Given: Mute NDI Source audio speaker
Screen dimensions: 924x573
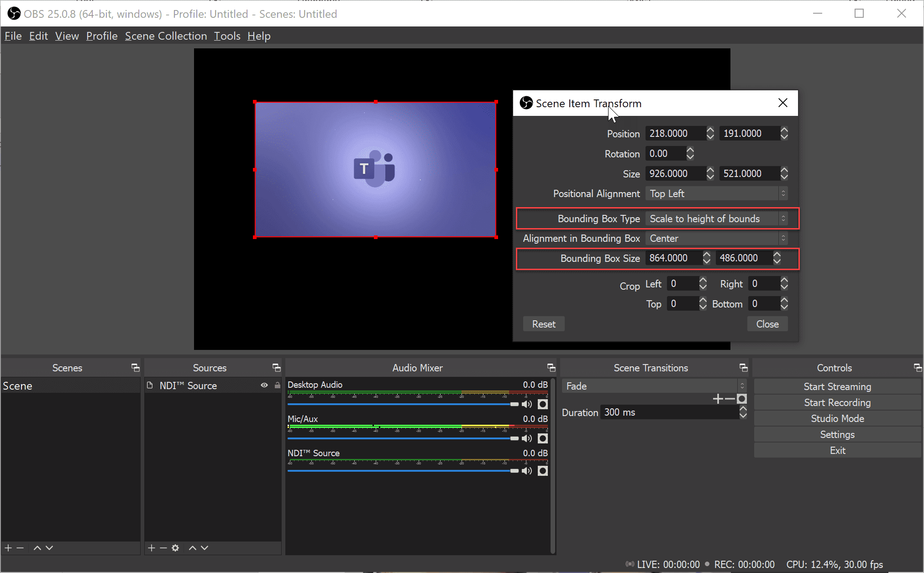Looking at the screenshot, I should coord(527,471).
